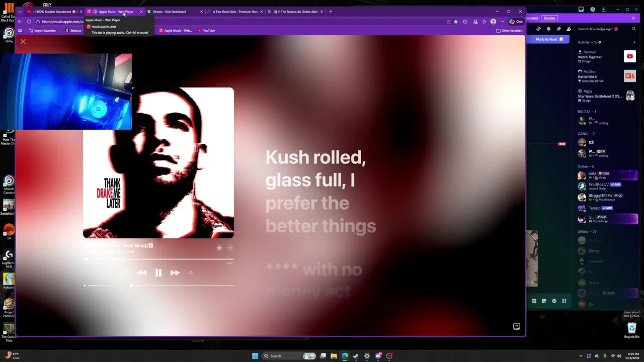Open Mr.Dino's Battlefield 6 activity
Image resolution: width=644 pixels, height=362 pixels.
[x=607, y=76]
